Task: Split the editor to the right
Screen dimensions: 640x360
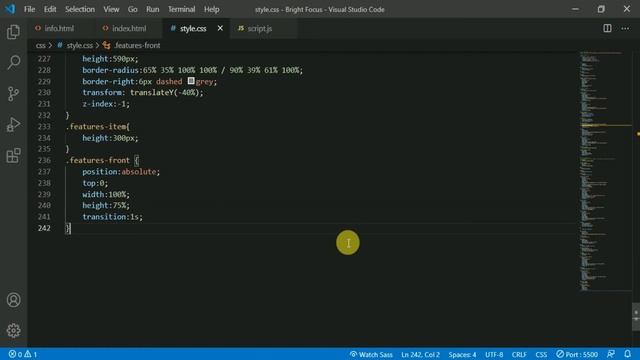Action: [607, 28]
